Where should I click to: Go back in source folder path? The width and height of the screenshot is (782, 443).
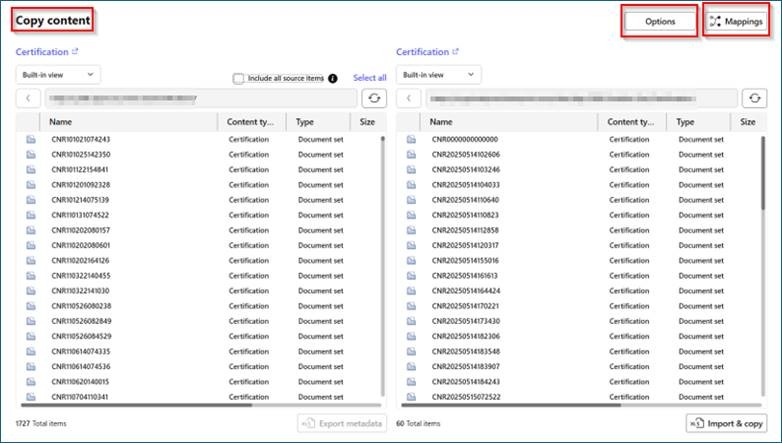[28, 98]
